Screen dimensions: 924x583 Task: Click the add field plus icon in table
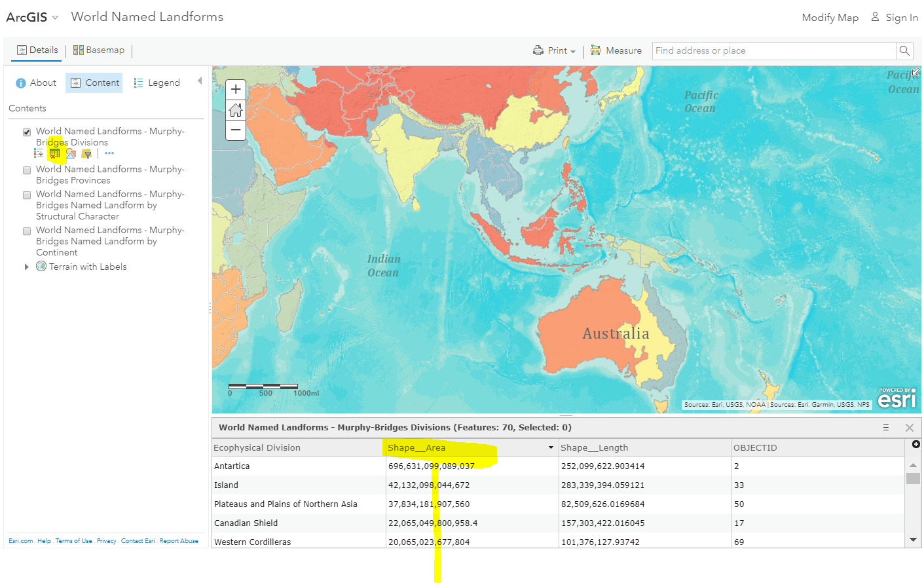pos(915,444)
